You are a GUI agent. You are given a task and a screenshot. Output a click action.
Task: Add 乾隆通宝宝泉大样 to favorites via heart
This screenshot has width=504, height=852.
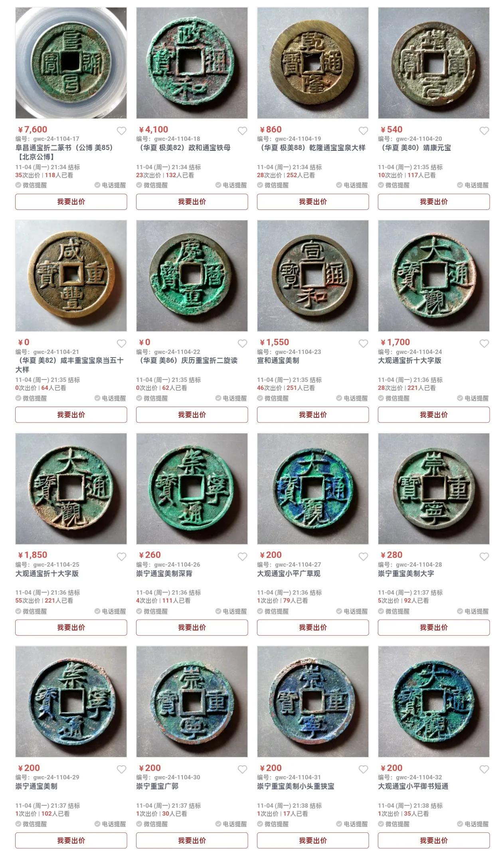(x=364, y=130)
